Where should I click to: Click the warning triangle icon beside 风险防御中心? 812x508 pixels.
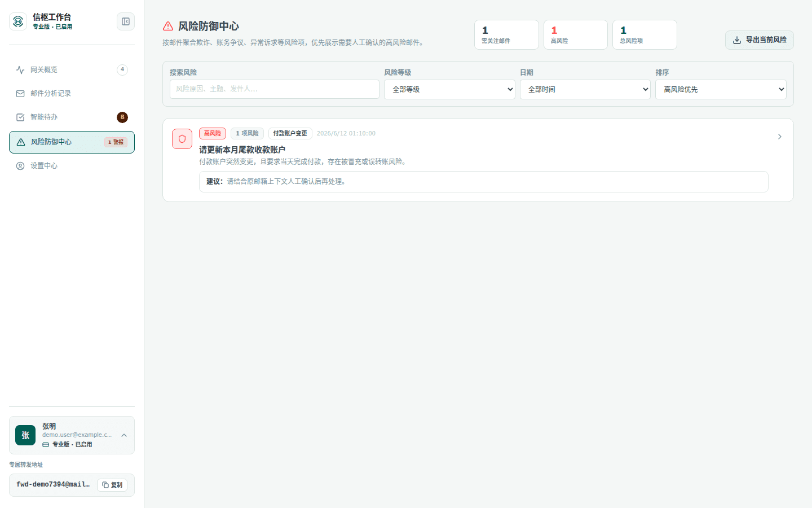[21, 142]
